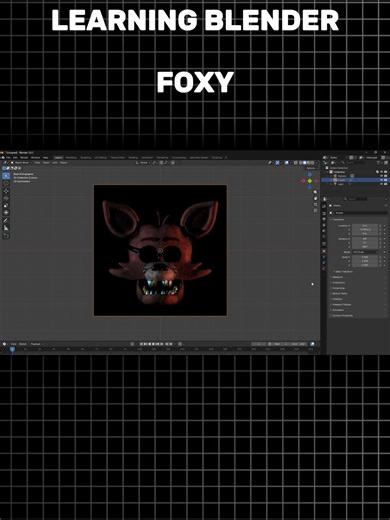
Task: Toggle viewport gizmos button
Action: (277, 163)
